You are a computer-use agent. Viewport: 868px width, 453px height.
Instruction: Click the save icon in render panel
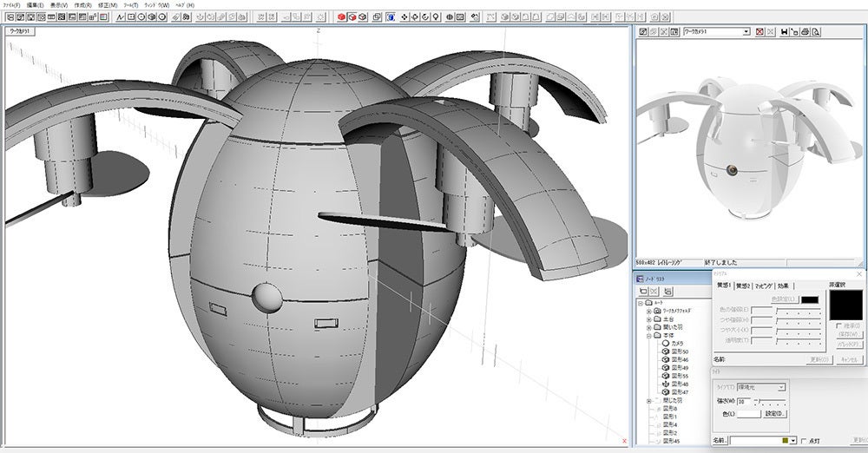click(x=784, y=32)
